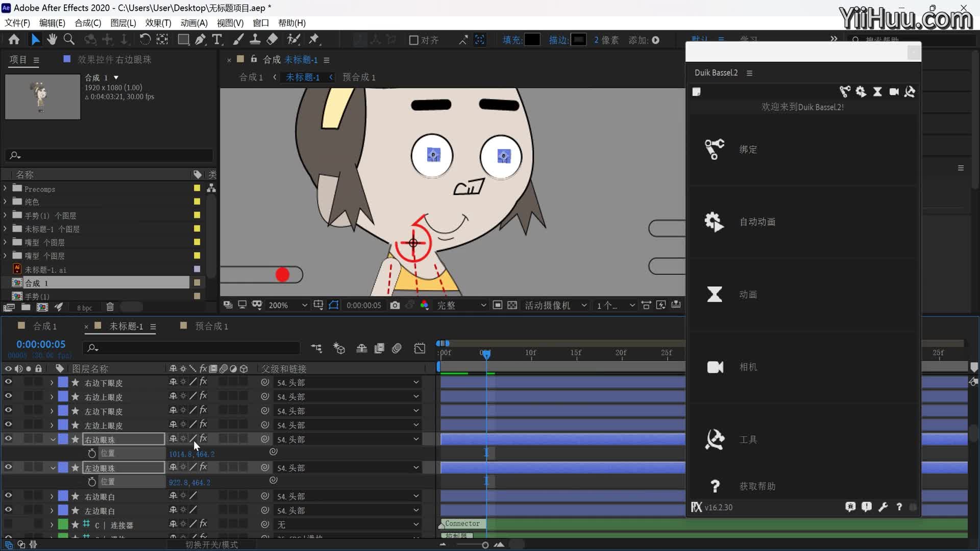Hide the 右边下眼皮 layer via eye icon
This screenshot has height=551, width=980.
(8, 382)
